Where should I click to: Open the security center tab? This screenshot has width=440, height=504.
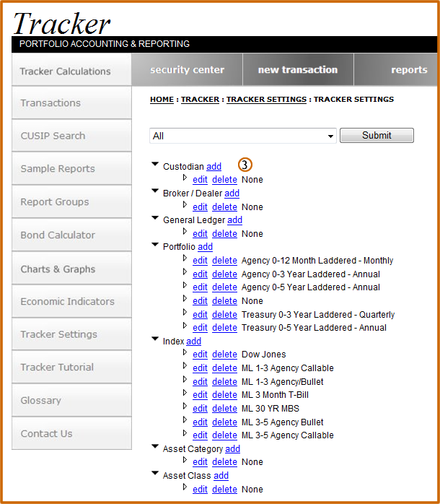[188, 70]
